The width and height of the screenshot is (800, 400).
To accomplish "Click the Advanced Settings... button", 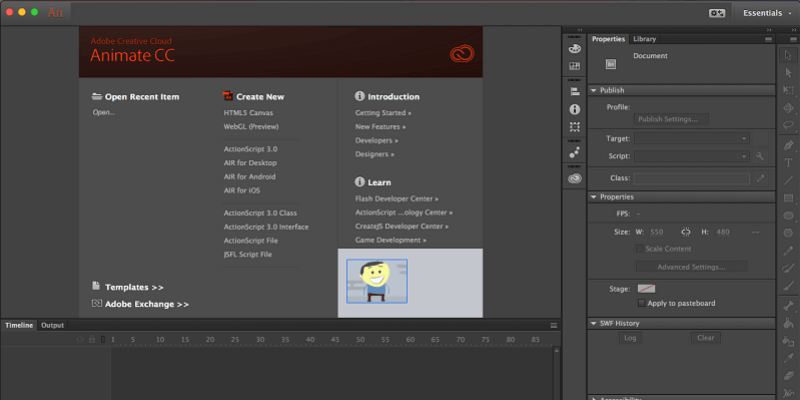I will click(x=691, y=267).
